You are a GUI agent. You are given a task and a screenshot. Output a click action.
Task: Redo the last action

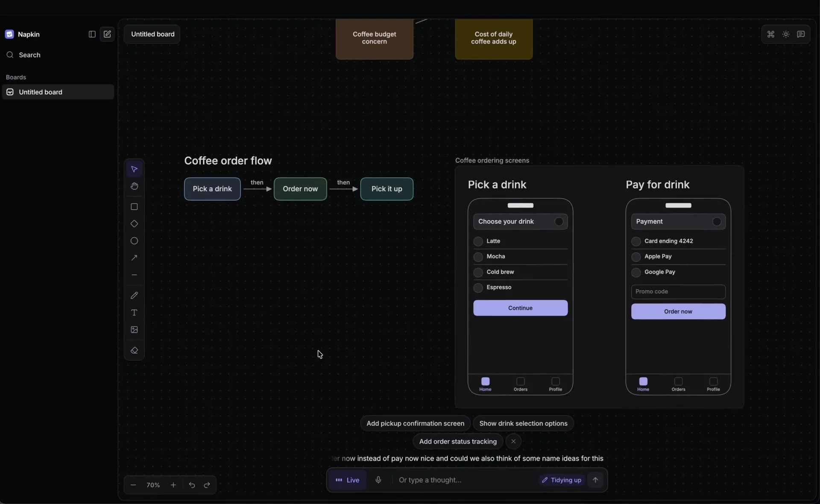point(207,485)
